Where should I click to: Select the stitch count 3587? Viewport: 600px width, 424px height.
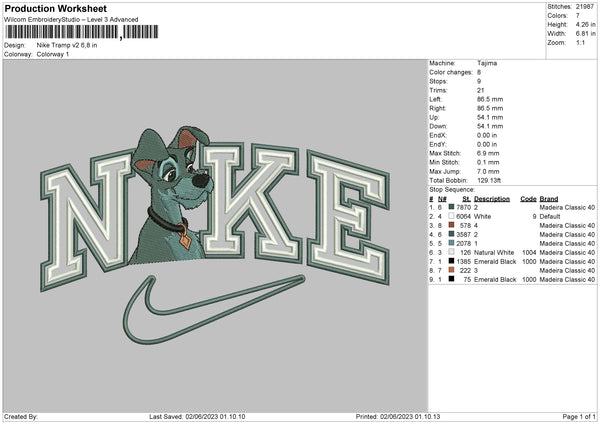(463, 235)
